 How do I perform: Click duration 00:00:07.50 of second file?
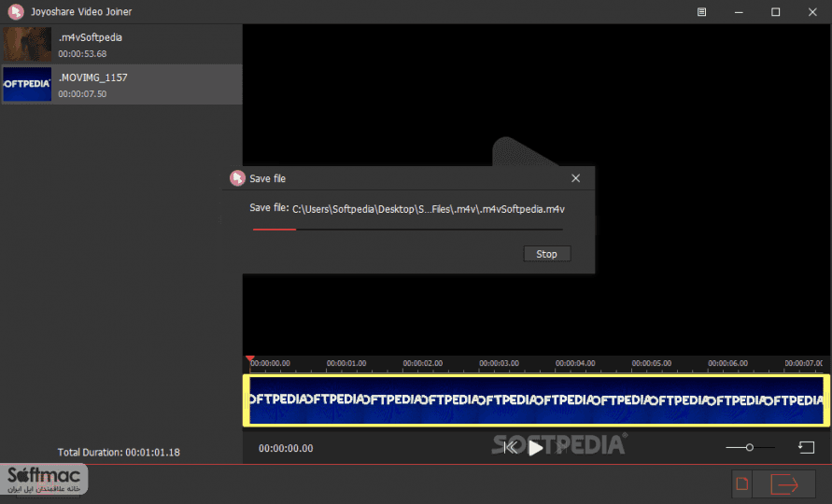[82, 94]
